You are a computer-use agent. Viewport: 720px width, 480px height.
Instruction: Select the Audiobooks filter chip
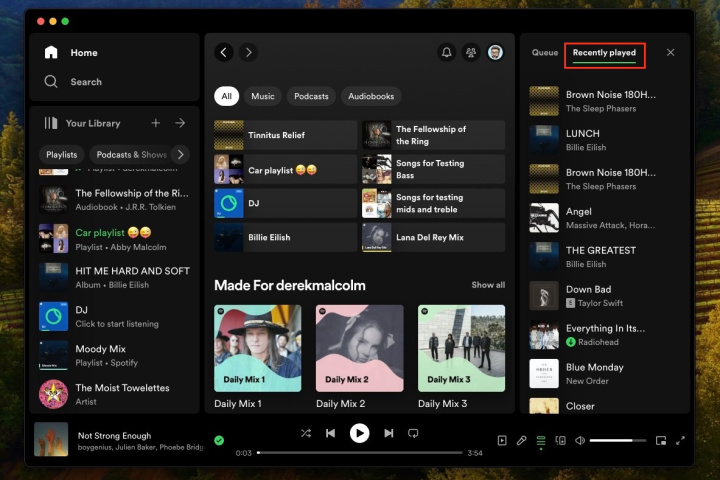(371, 96)
